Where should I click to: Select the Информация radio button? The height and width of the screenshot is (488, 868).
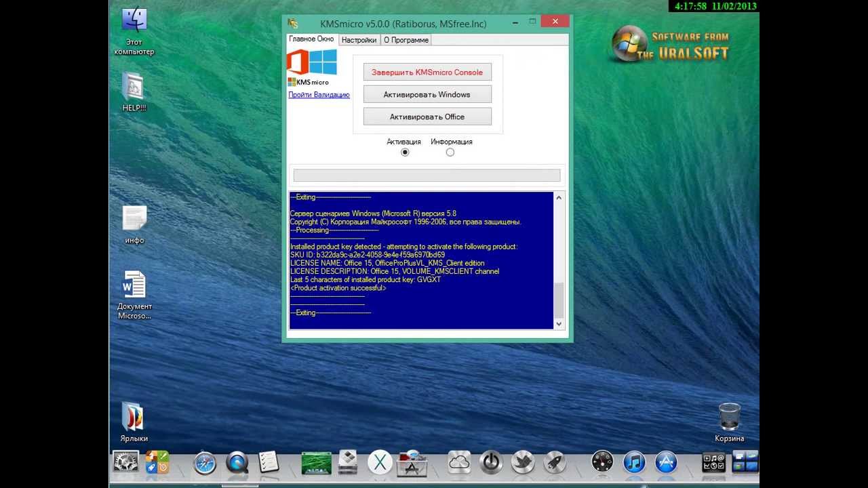click(450, 152)
